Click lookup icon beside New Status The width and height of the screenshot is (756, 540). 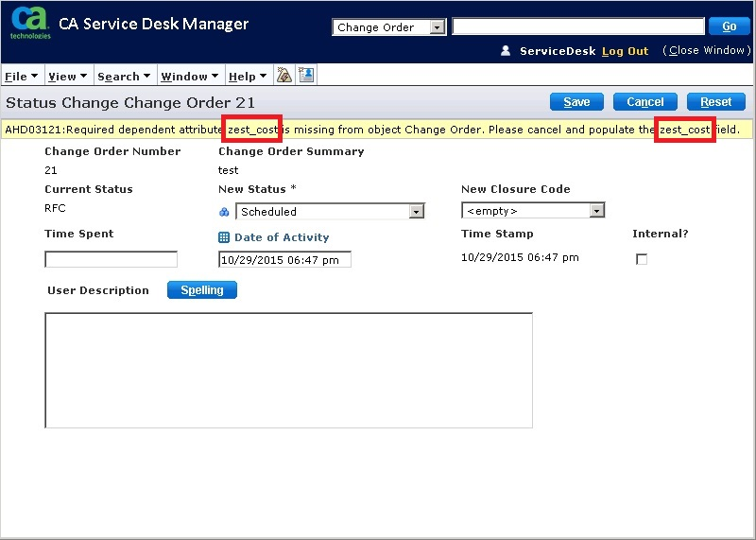(224, 212)
